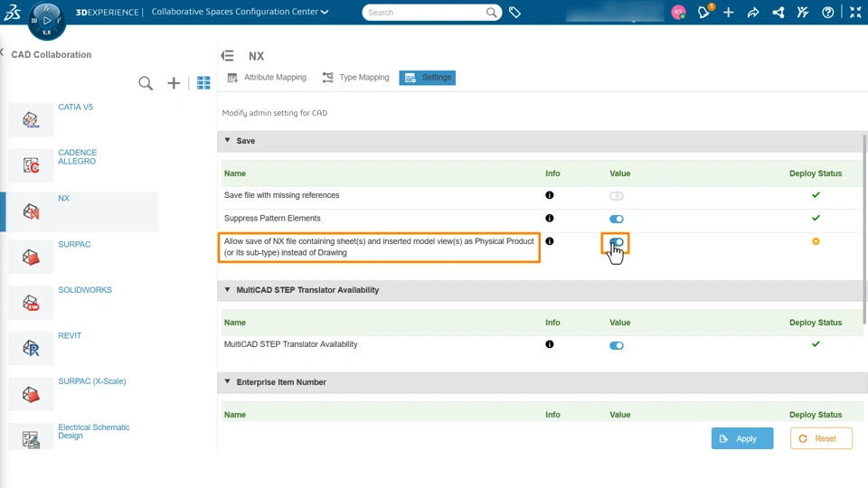This screenshot has height=488, width=868.
Task: Collapse MultiCAD STEP Translator Availability section
Action: [227, 289]
